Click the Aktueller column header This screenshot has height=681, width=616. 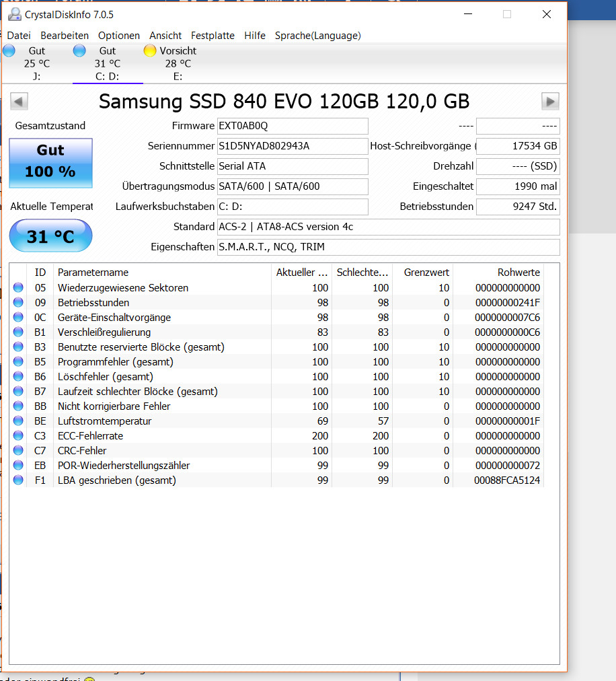coord(302,273)
